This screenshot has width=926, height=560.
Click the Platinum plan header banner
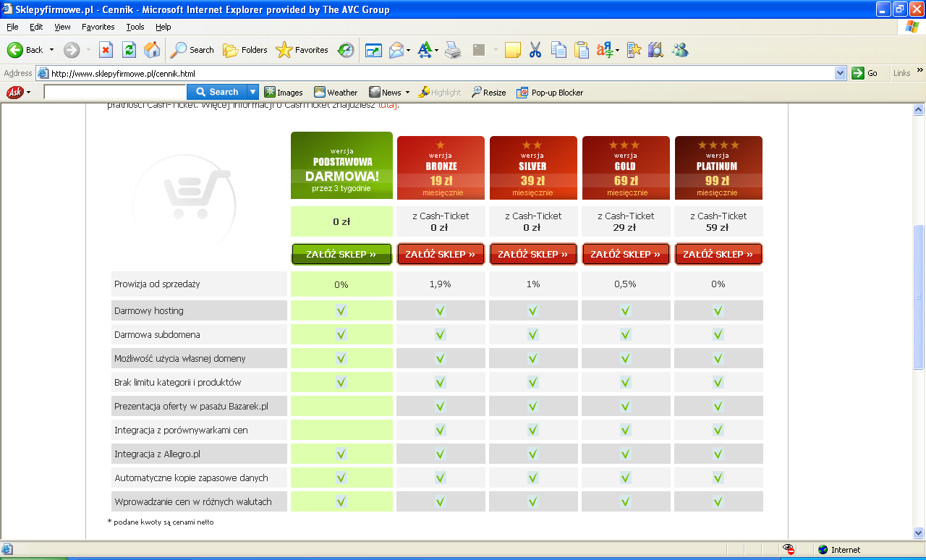[x=718, y=168]
